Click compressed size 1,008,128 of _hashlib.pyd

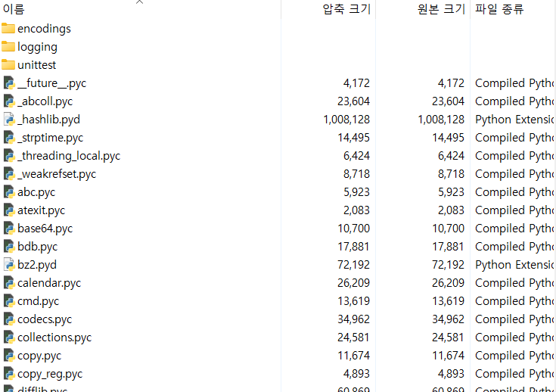(x=346, y=120)
